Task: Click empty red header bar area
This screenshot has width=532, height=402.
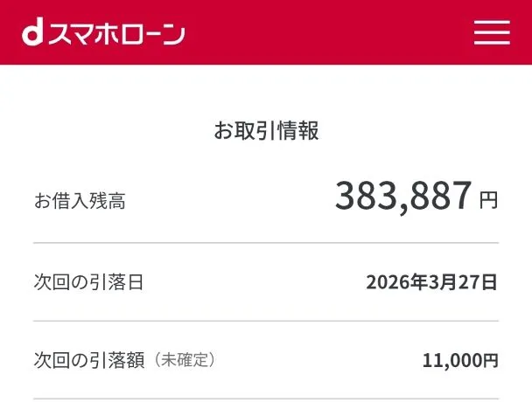Action: coord(332,32)
